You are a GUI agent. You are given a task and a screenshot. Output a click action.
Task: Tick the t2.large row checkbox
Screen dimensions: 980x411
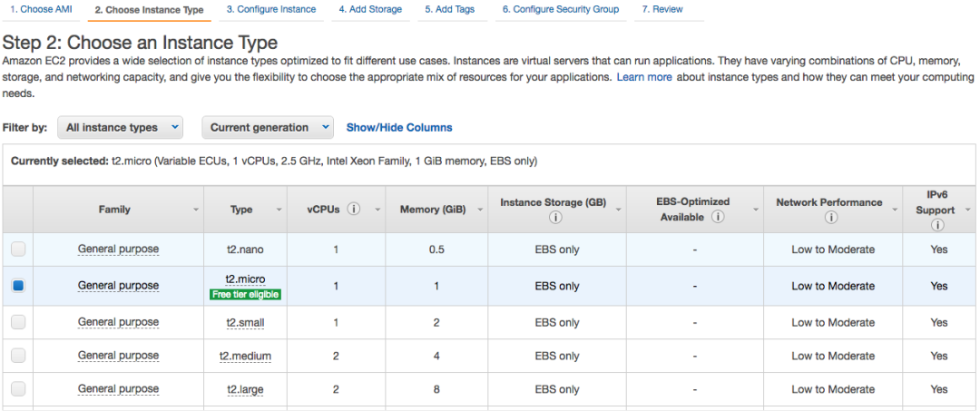point(18,389)
